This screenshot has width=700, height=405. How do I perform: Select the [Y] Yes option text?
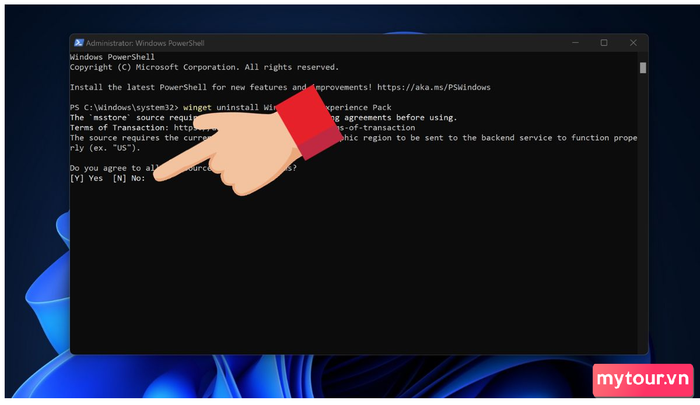86,178
